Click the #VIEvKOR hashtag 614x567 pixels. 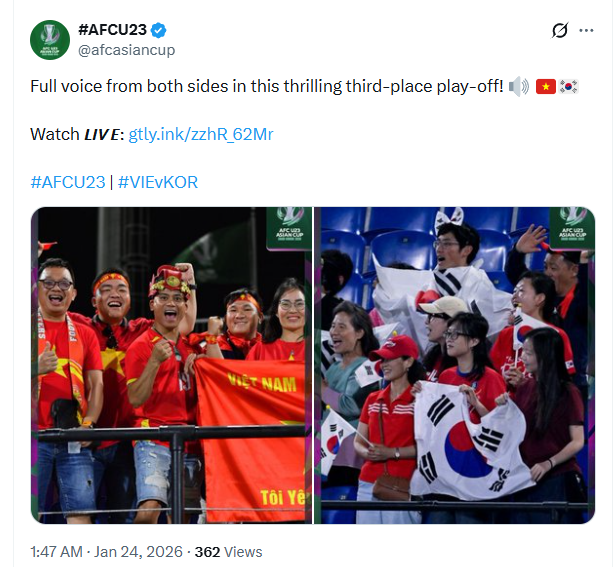pyautogui.click(x=158, y=182)
